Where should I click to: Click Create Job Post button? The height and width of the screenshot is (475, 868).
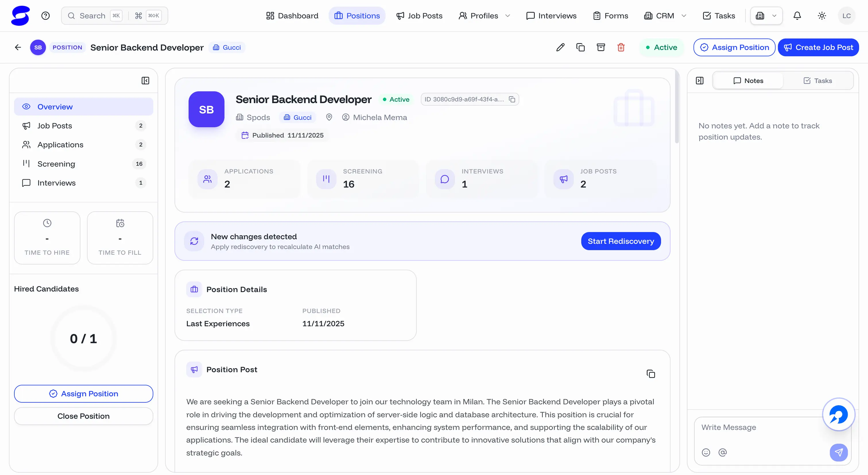pos(818,48)
